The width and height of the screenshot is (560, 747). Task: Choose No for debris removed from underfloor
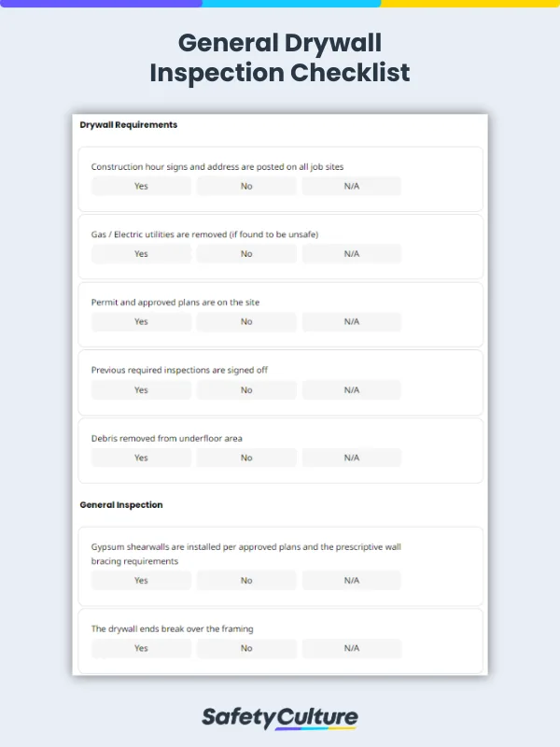click(246, 458)
